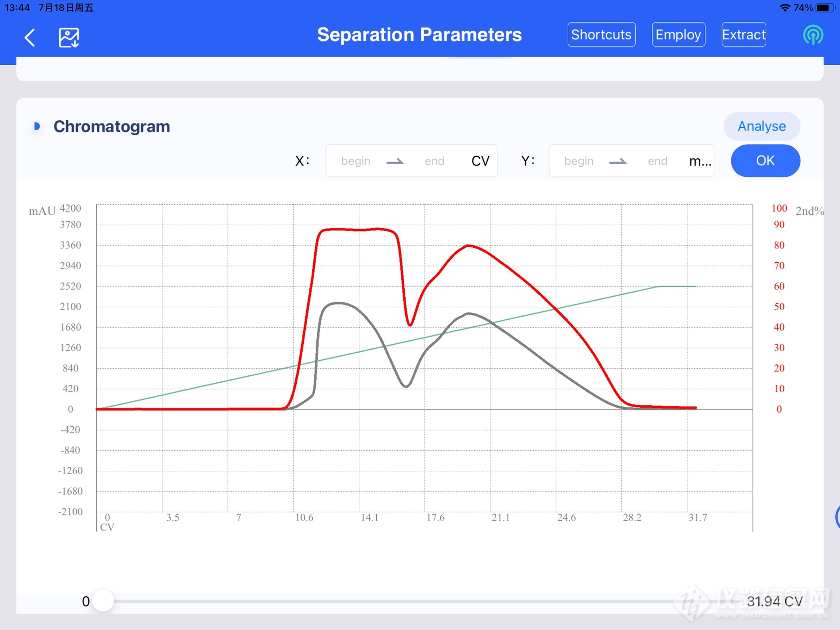Focus the X axis begin field
Image resolution: width=840 pixels, height=630 pixels.
[x=356, y=161]
